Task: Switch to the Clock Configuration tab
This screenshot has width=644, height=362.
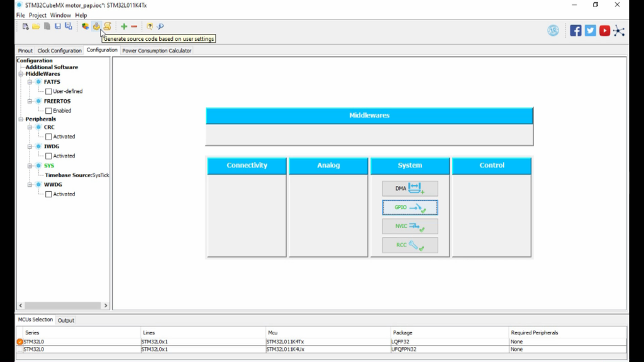Action: coord(60,51)
